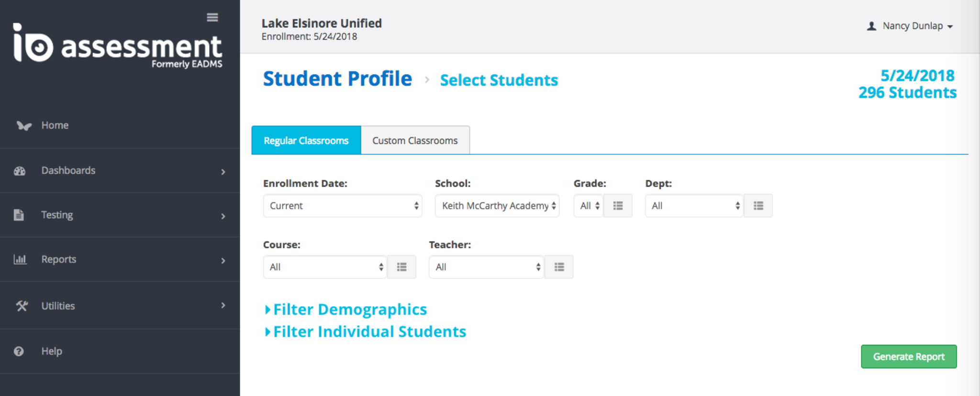The width and height of the screenshot is (980, 396).
Task: Open the Teacher dropdown
Action: coord(486,267)
